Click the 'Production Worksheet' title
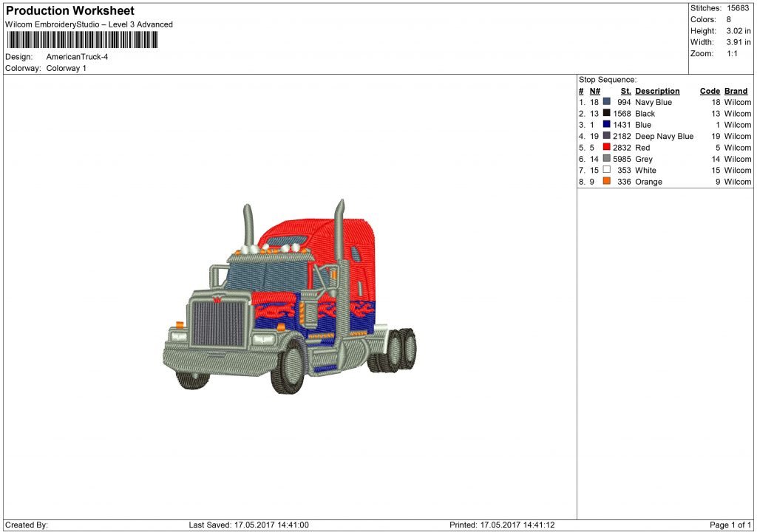 click(70, 10)
